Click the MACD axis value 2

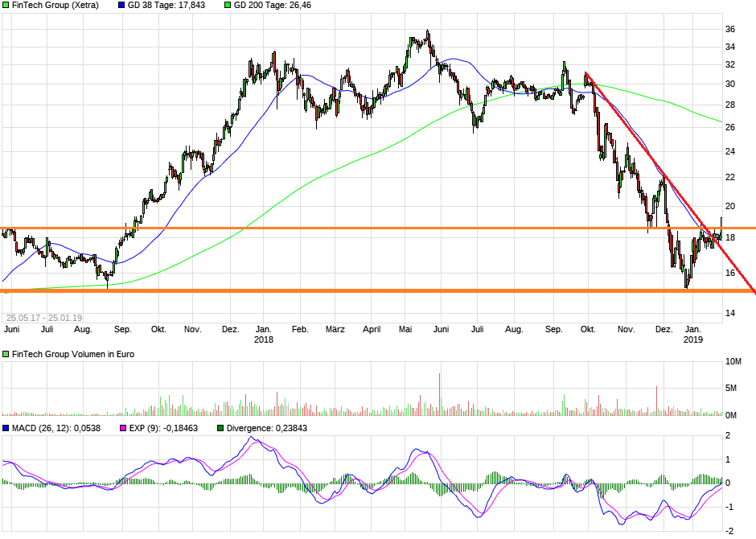[x=728, y=435]
